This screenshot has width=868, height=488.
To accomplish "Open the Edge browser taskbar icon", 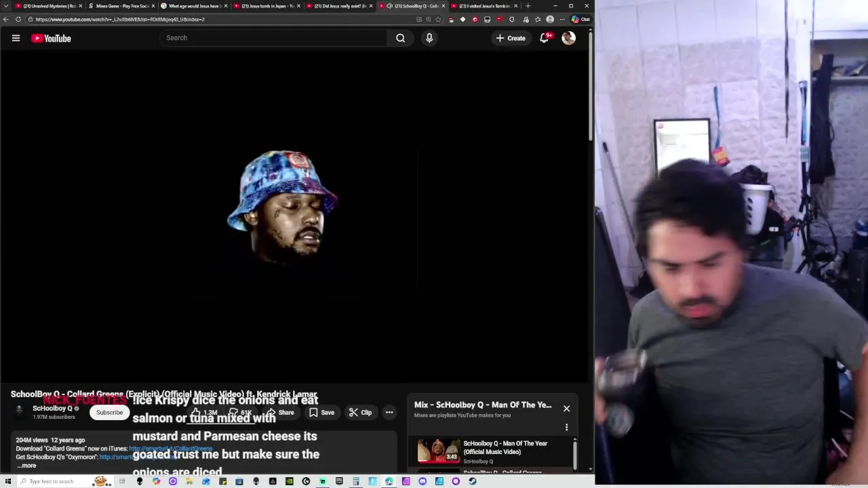I will [x=389, y=481].
